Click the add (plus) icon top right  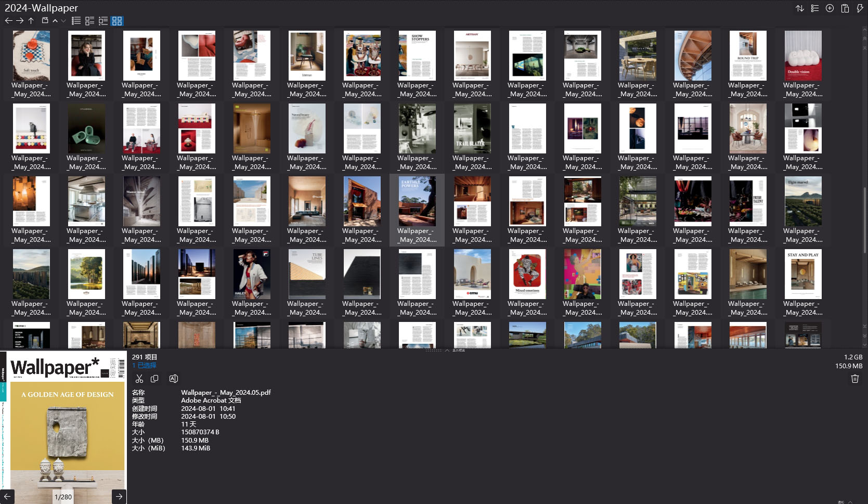click(x=829, y=8)
